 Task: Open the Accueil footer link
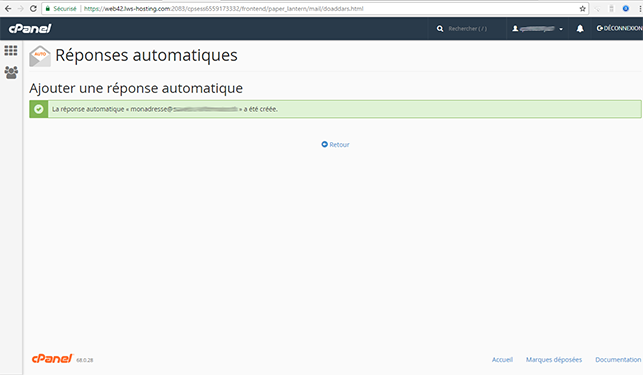point(502,360)
